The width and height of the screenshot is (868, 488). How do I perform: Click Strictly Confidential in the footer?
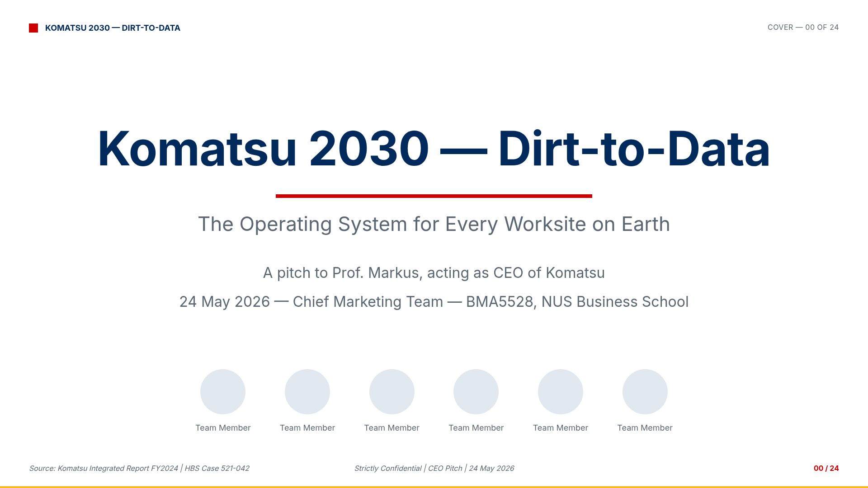pyautogui.click(x=388, y=469)
